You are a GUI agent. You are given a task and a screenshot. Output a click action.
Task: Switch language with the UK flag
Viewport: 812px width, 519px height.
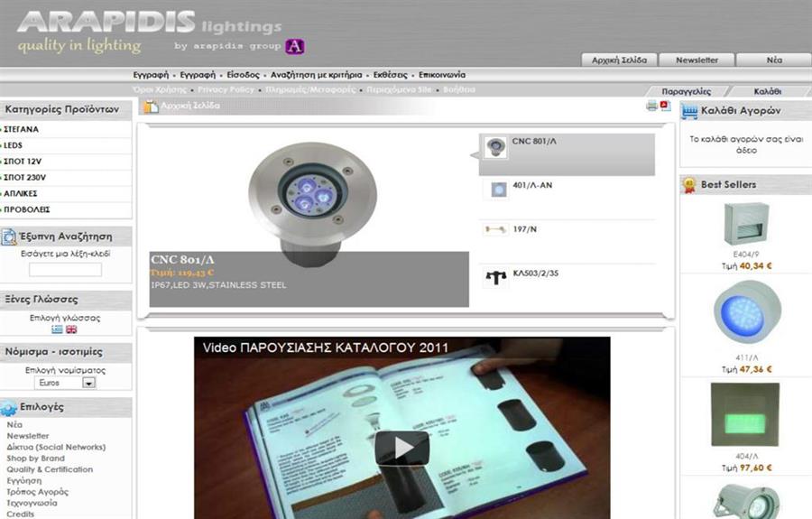pos(71,329)
